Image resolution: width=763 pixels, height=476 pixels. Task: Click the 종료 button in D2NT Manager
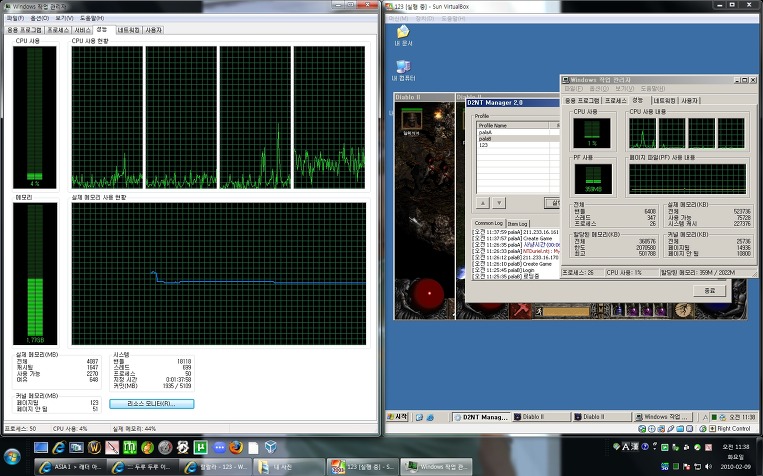point(709,291)
